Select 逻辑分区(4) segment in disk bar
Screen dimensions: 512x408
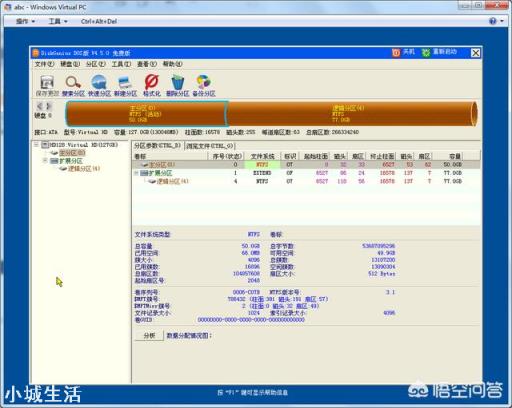(352, 114)
